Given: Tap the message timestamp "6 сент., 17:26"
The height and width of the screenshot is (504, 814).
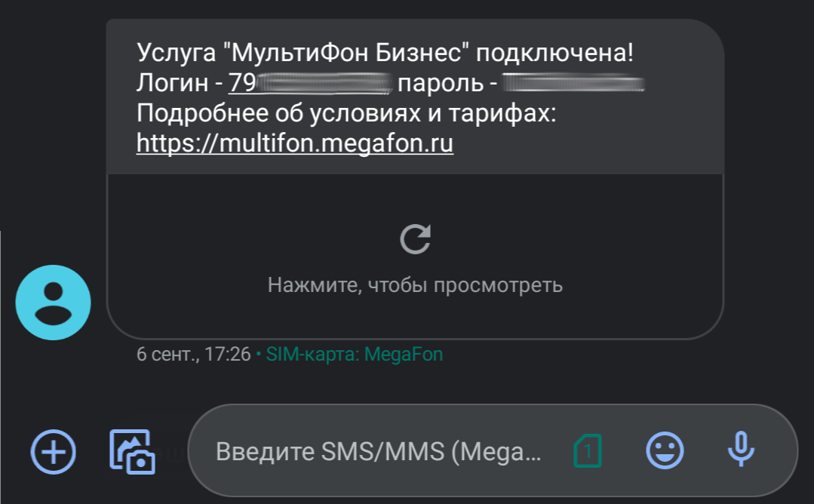Looking at the screenshot, I should (x=193, y=354).
